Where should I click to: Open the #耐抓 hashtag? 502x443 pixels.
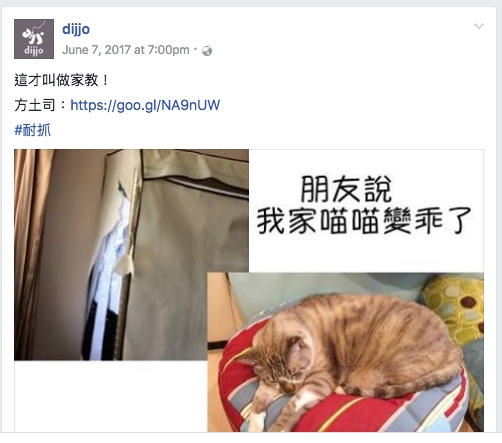click(32, 130)
